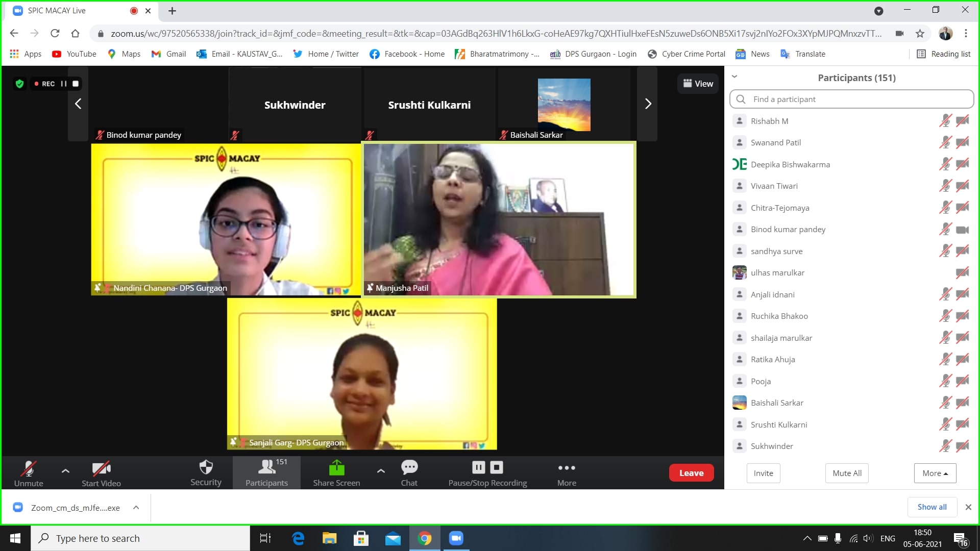Toggle Pooja's microphone icon
This screenshot has height=551, width=980.
(x=945, y=381)
